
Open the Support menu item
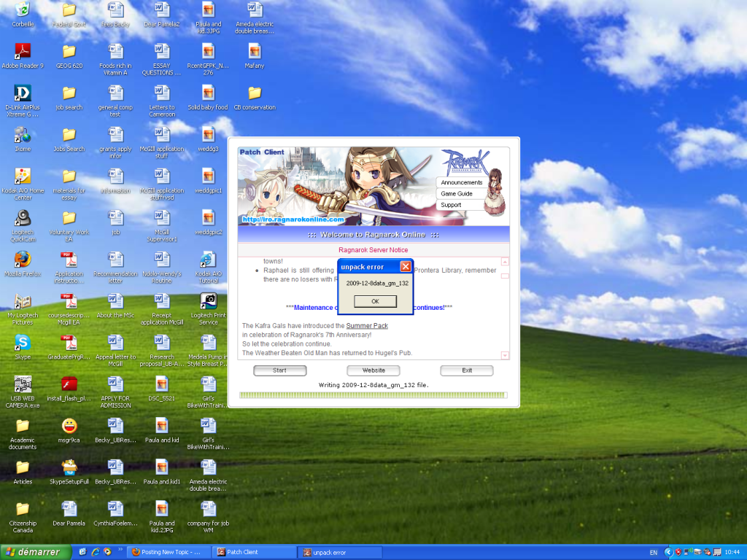click(451, 205)
